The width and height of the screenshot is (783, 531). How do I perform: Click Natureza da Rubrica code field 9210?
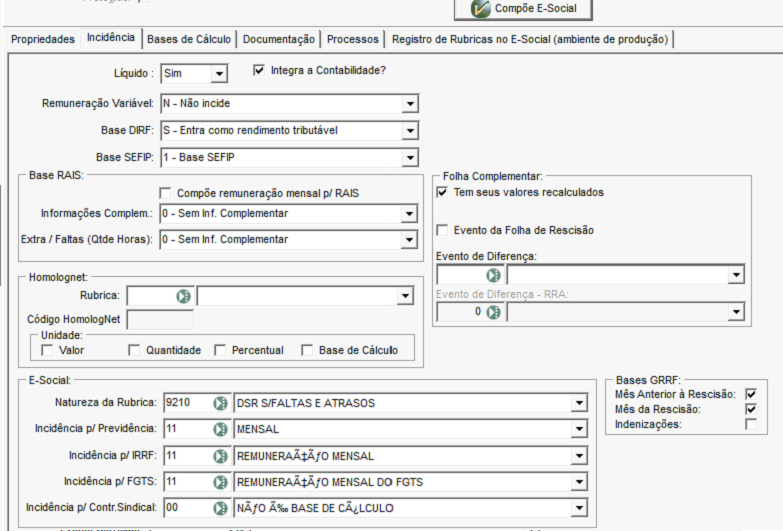point(188,403)
